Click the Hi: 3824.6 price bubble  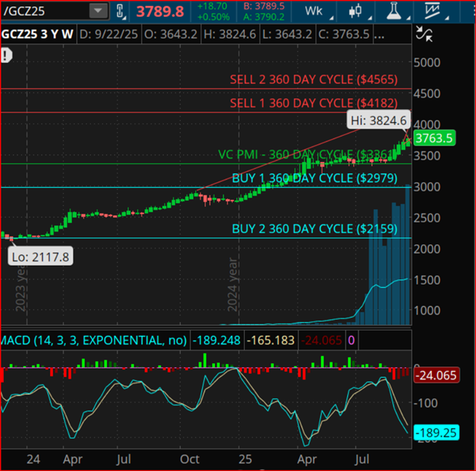[378, 120]
